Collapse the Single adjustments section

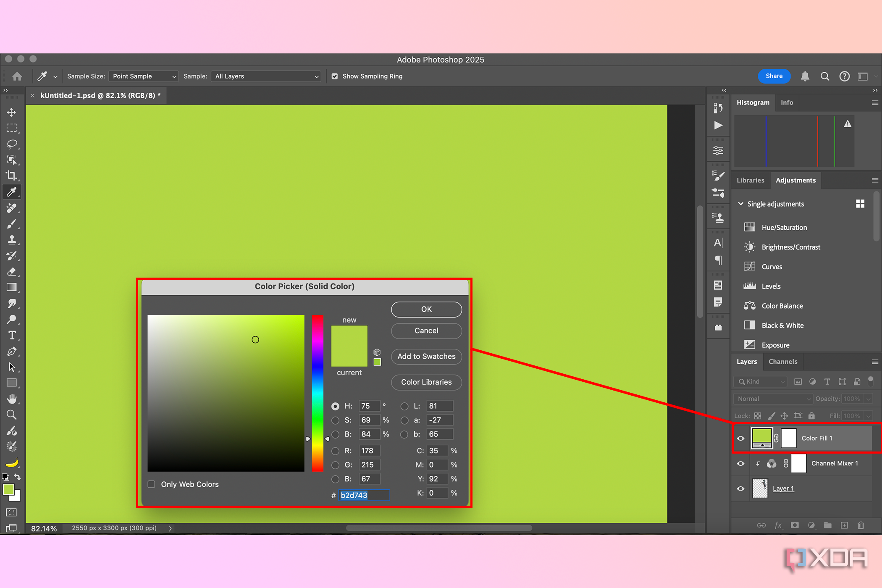tap(740, 204)
